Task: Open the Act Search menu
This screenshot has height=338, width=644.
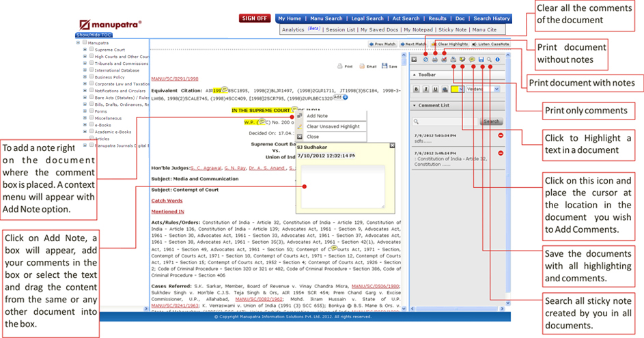Action: [x=406, y=18]
